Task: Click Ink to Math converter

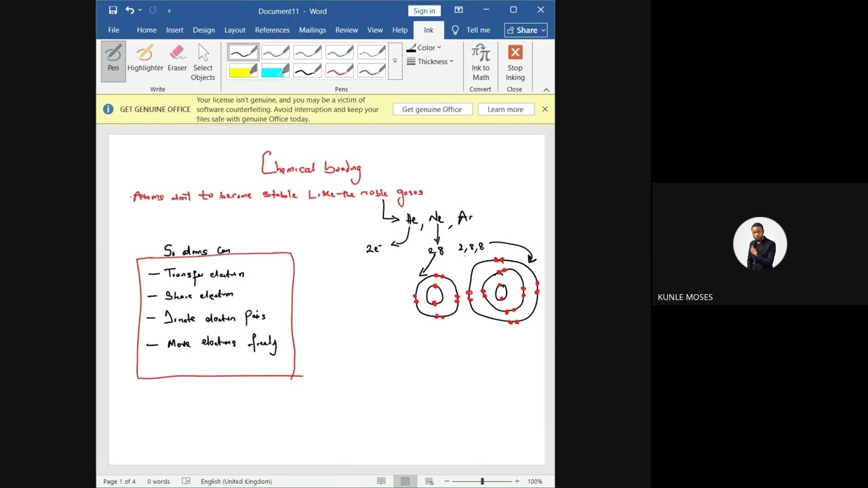Action: [481, 62]
